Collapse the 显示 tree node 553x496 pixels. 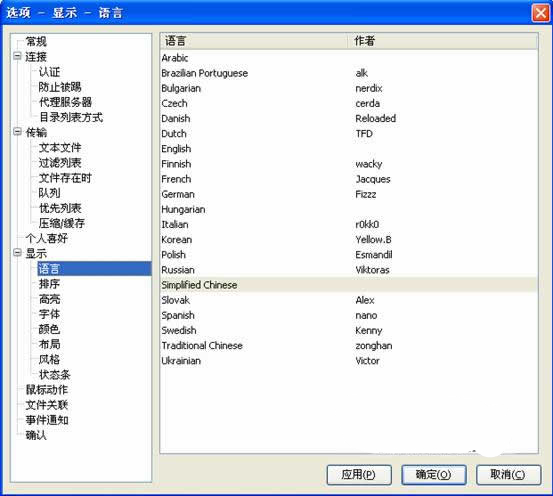(x=17, y=253)
